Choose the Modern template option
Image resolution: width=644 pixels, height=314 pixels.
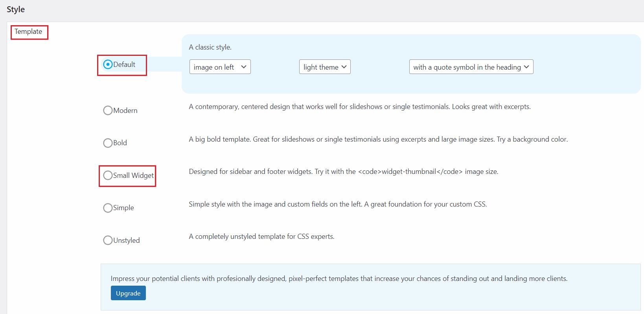108,111
